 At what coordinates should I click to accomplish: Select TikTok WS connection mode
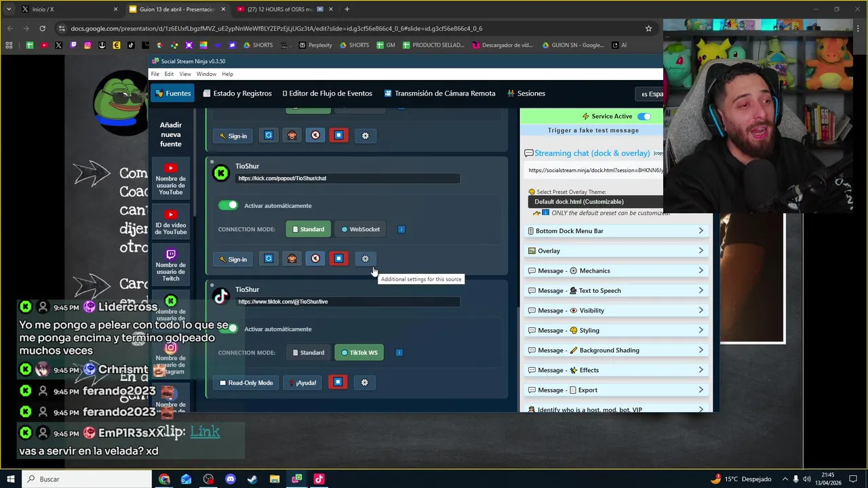(359, 352)
